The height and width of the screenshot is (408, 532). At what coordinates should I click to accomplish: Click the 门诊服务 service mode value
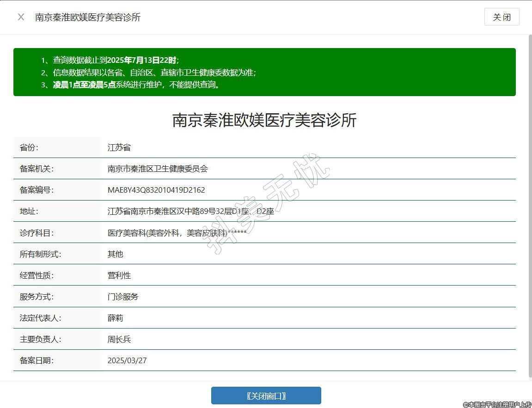click(x=123, y=297)
